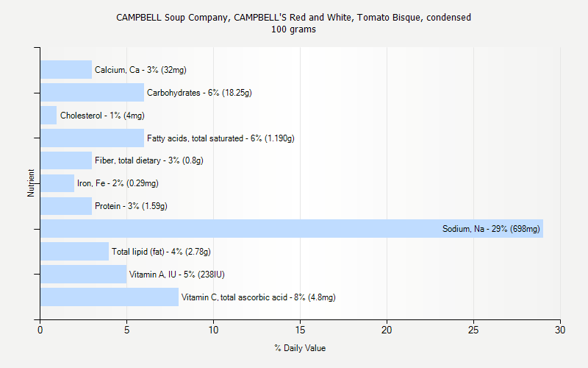The height and width of the screenshot is (368, 588).
Task: Click the '100 grams' subtitle
Action: (293, 29)
